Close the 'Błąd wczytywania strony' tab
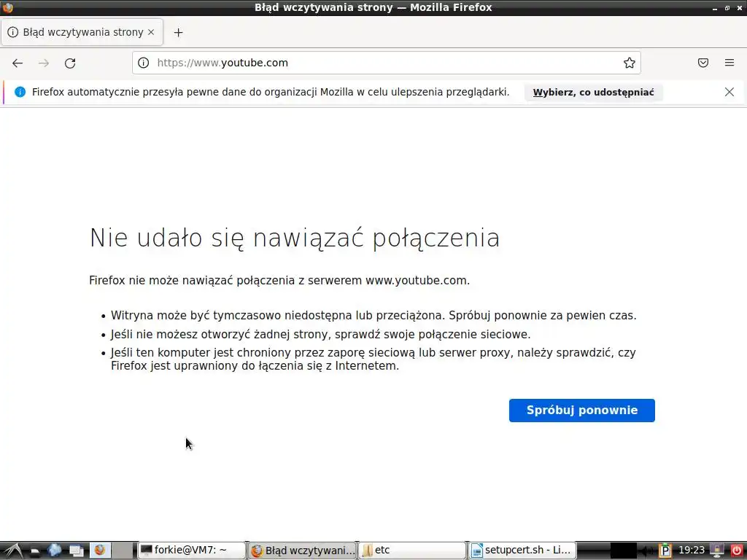Screen dimensions: 747x560 pyautogui.click(x=151, y=32)
